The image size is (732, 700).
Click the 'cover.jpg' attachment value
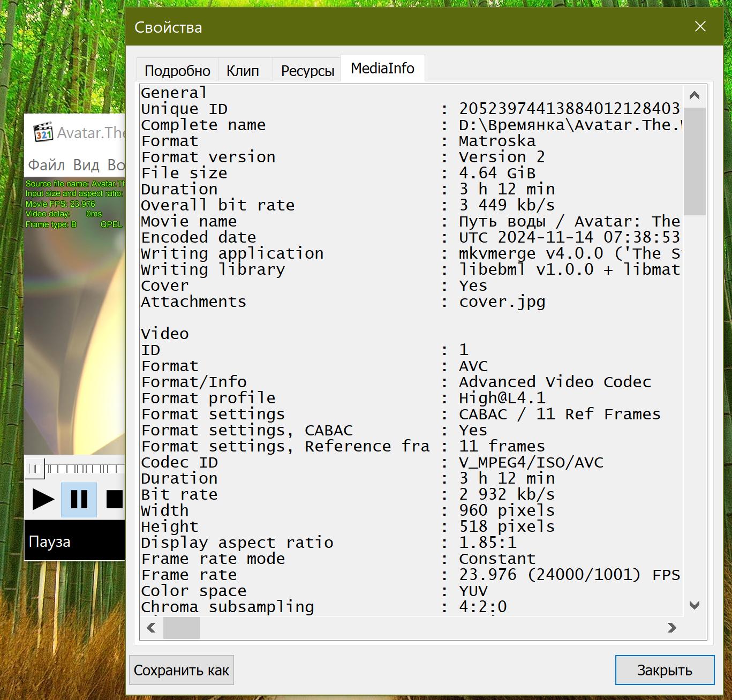[502, 302]
